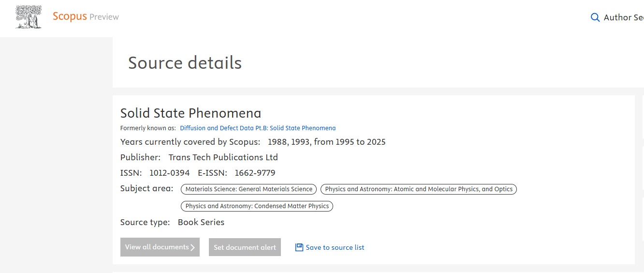Click the E-ISSN number 1662-9779
Screen dimensions: 644x273
[x=255, y=173]
